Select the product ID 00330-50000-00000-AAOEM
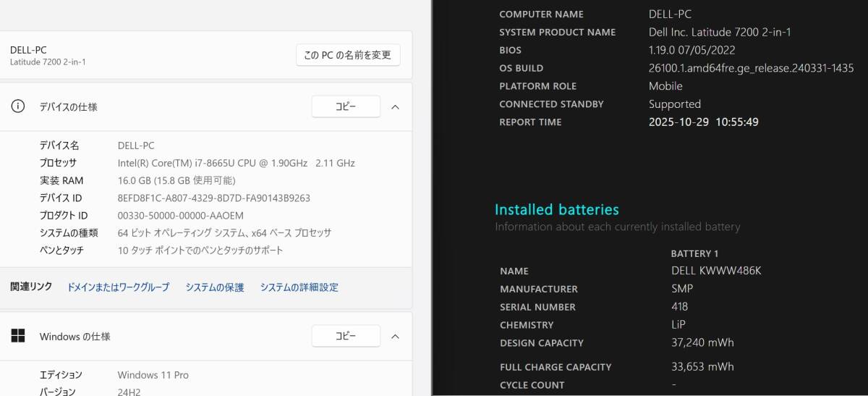Screen dimensions: 868x396 coord(181,216)
